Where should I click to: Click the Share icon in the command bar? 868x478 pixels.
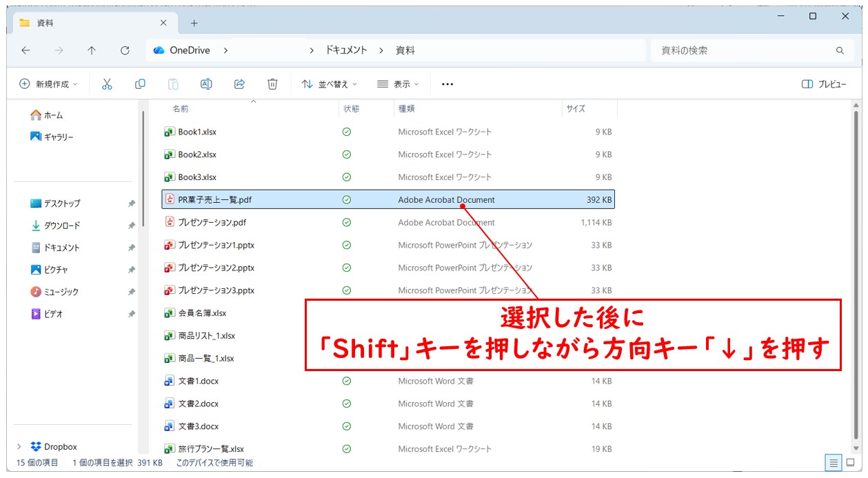(x=239, y=83)
